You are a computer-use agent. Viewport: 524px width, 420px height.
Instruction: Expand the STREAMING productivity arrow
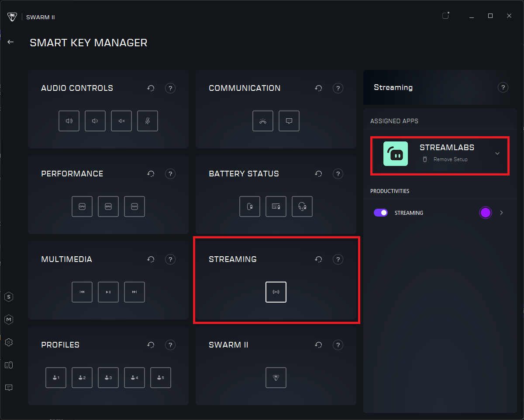pos(502,213)
